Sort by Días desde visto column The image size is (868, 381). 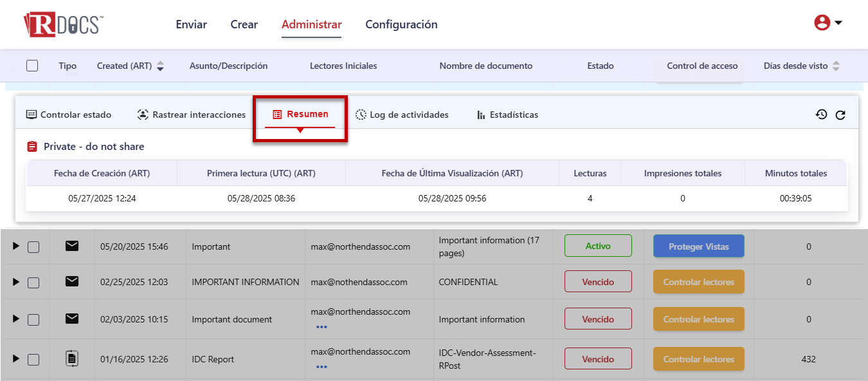836,66
